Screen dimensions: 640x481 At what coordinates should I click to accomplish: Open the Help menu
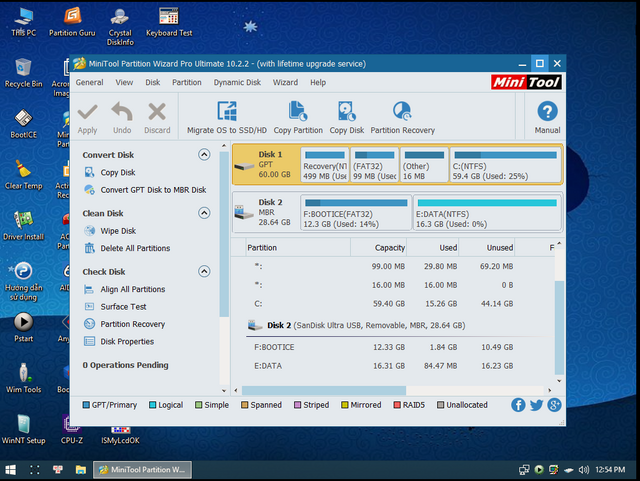tap(318, 82)
